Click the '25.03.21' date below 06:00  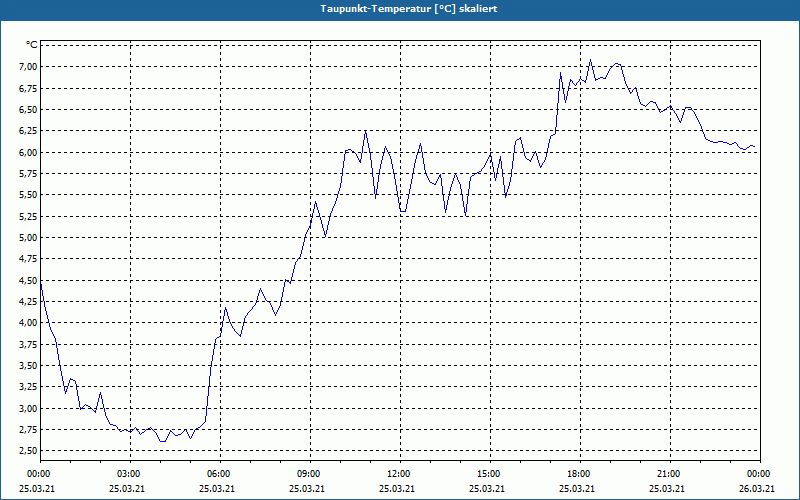pyautogui.click(x=217, y=488)
